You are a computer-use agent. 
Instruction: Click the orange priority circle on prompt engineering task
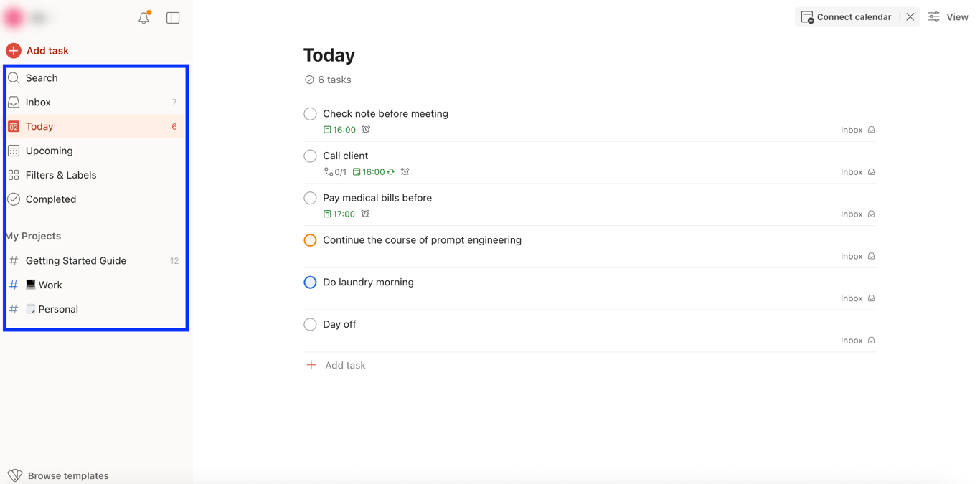[310, 240]
